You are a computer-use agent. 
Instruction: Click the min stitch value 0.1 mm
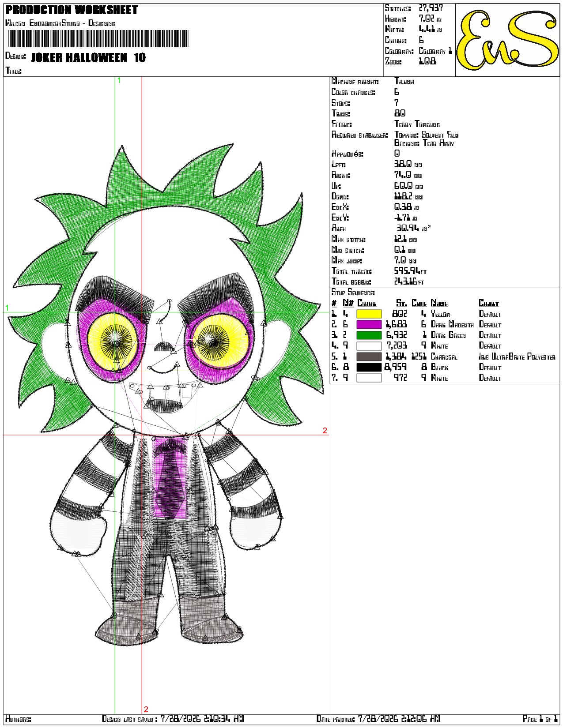tap(405, 250)
